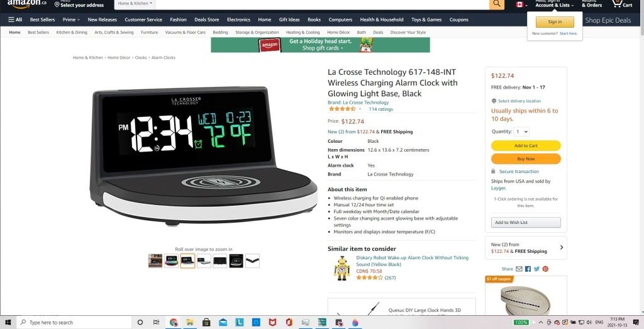Share product on Pinterest icon
Image resolution: width=644 pixels, height=329 pixels.
coord(545,269)
